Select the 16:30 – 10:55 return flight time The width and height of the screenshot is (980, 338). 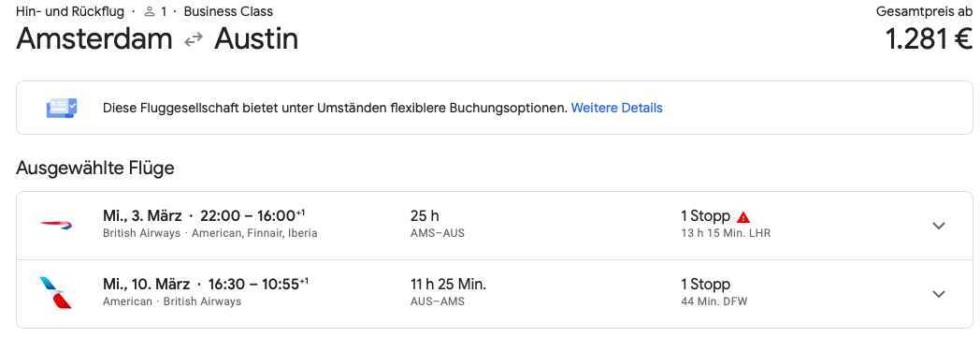click(x=256, y=285)
